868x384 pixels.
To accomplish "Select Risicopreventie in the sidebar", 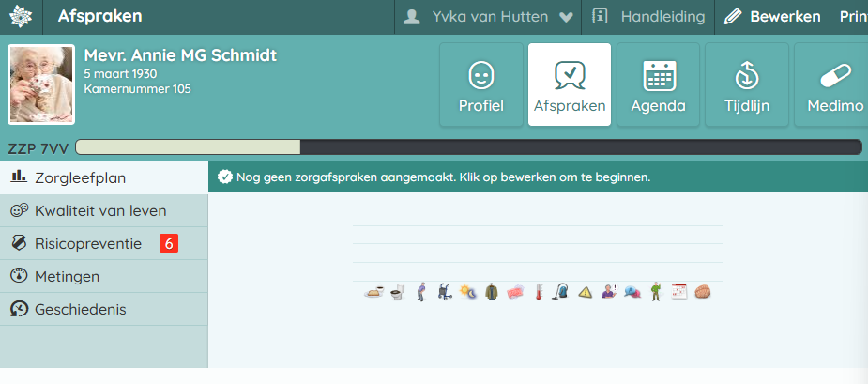I will point(88,244).
